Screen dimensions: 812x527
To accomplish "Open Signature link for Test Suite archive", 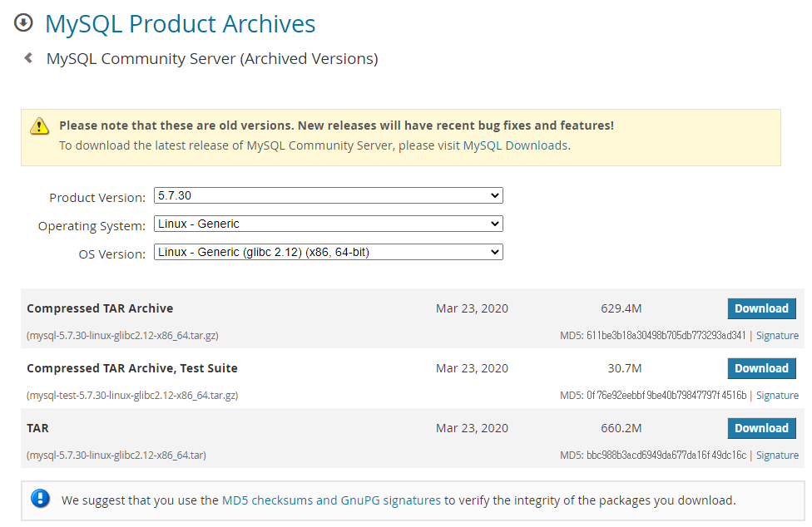I will point(777,396).
